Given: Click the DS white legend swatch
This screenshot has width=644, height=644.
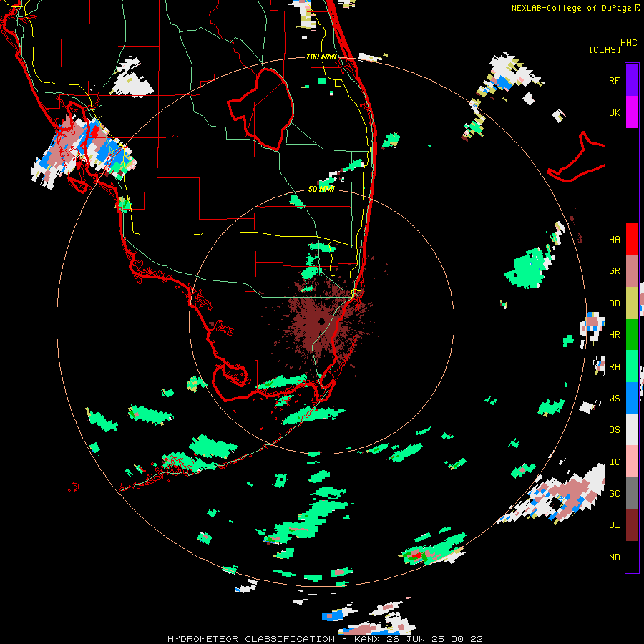Looking at the screenshot, I should tap(632, 429).
